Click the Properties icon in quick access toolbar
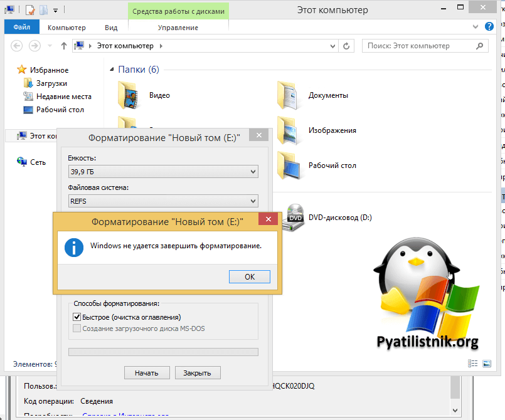This screenshot has height=420, width=505. (29, 10)
